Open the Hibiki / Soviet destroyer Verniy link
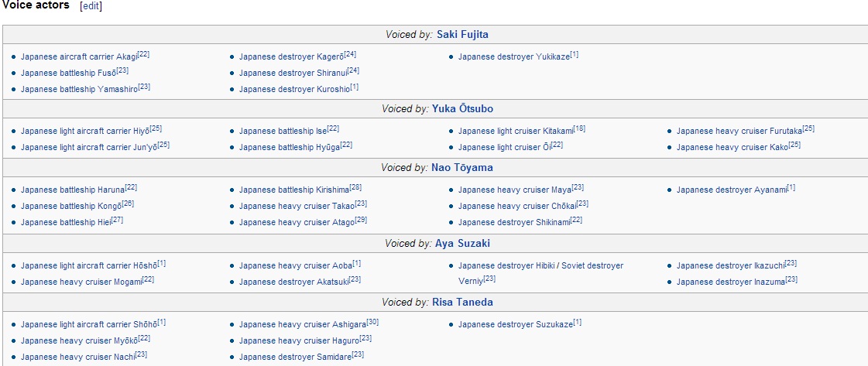Screen dimensions: 868x366 click(x=540, y=274)
